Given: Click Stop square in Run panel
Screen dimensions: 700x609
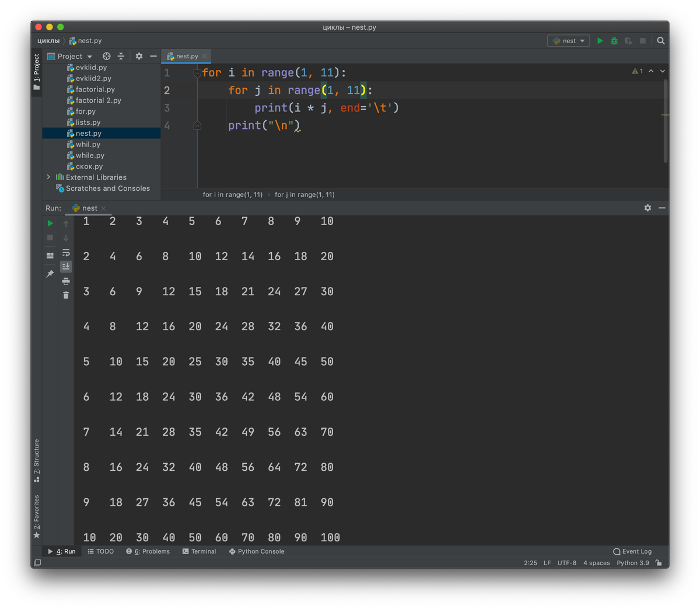Looking at the screenshot, I should point(50,237).
